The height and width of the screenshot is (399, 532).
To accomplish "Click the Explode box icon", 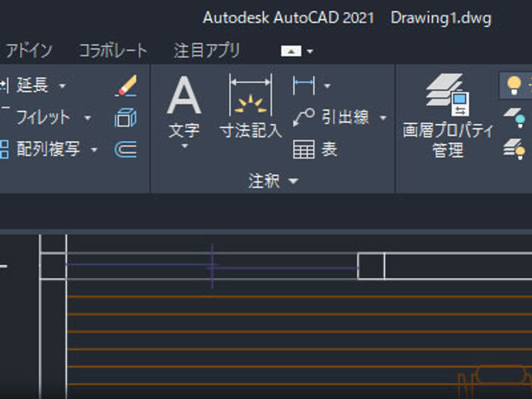I will [126, 118].
